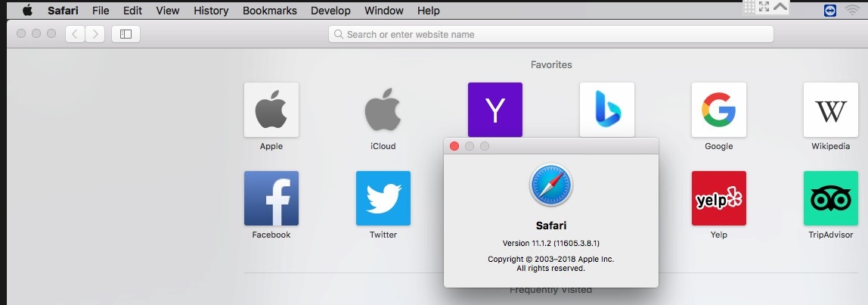
Task: Open the Wikipedia favorite tile
Action: (x=830, y=110)
